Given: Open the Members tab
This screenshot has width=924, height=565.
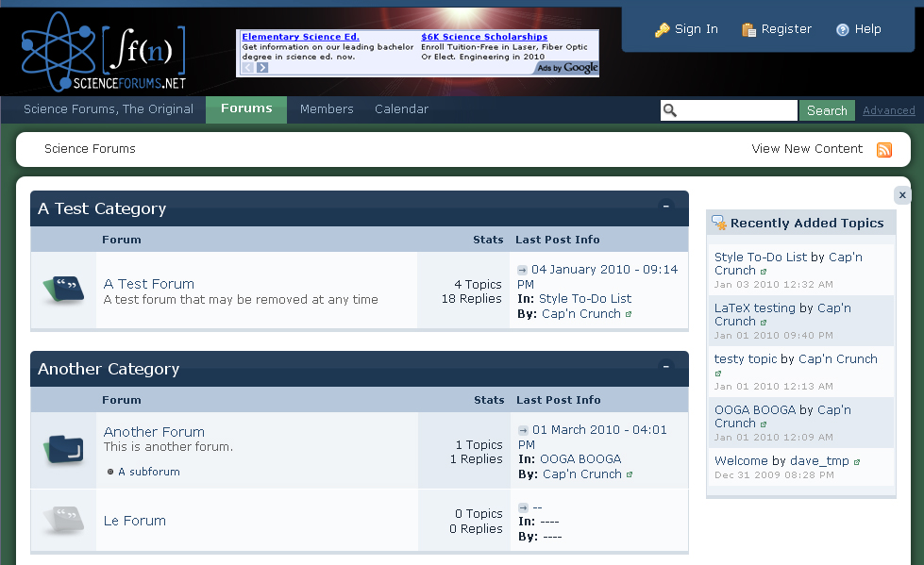Looking at the screenshot, I should (x=327, y=109).
